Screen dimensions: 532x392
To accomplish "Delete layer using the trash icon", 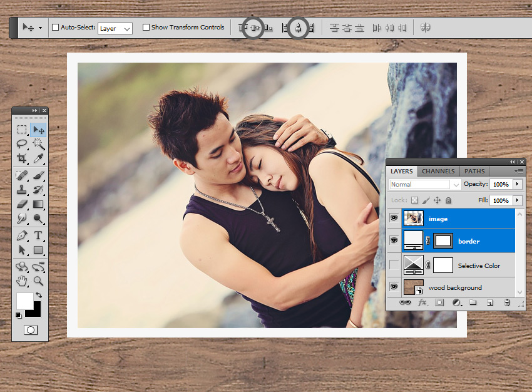I will (x=507, y=302).
